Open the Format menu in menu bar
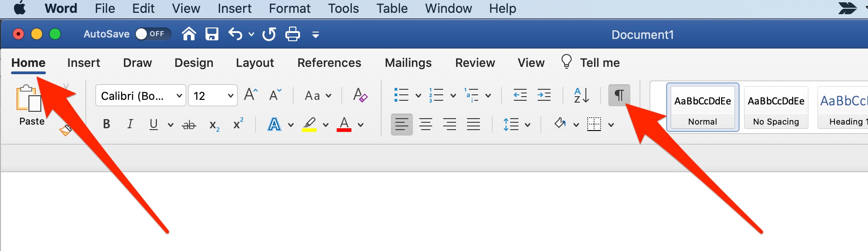 (289, 8)
